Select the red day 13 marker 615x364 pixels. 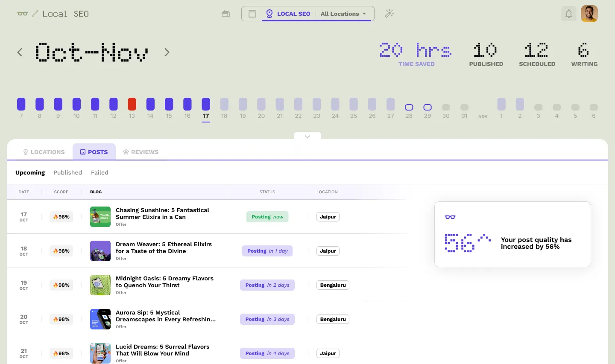pos(132,104)
